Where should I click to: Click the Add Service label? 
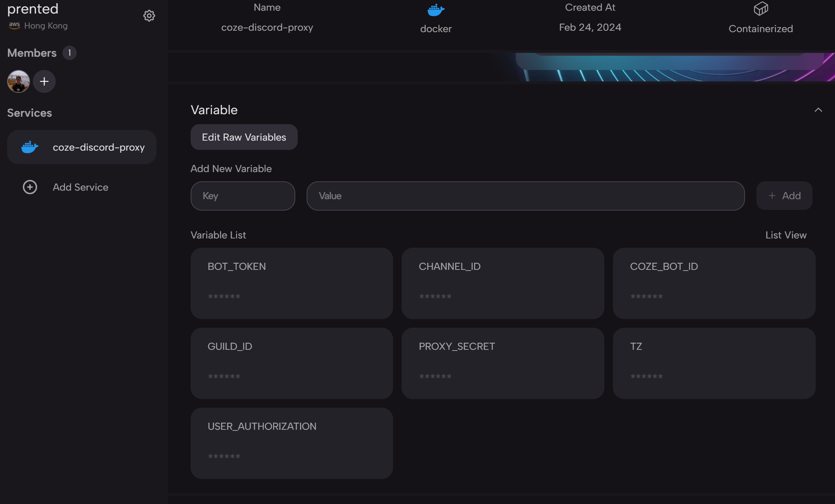(x=80, y=187)
